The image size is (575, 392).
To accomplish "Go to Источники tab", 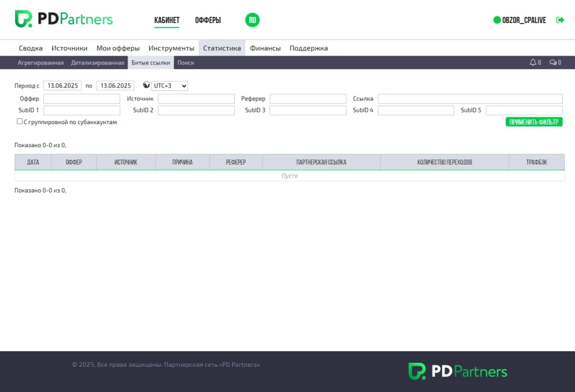I will 69,48.
